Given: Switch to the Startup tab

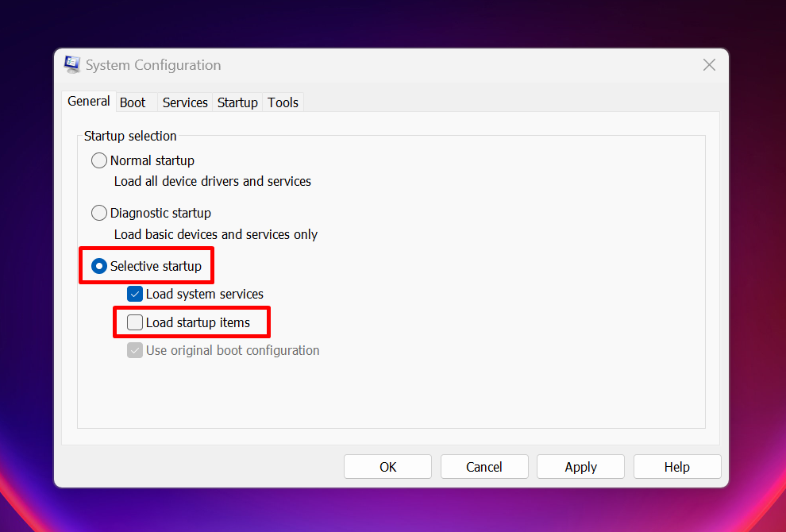Looking at the screenshot, I should pyautogui.click(x=237, y=102).
